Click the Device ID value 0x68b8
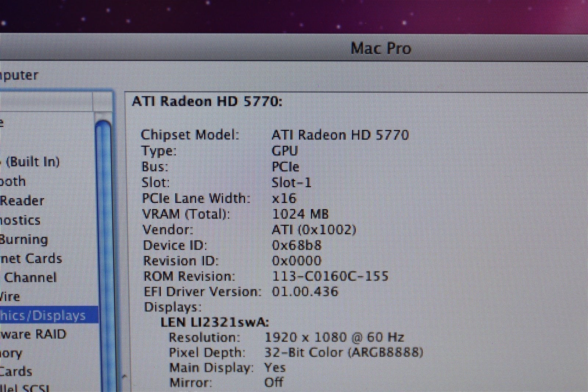Screen dimensions: 588x392 point(297,245)
